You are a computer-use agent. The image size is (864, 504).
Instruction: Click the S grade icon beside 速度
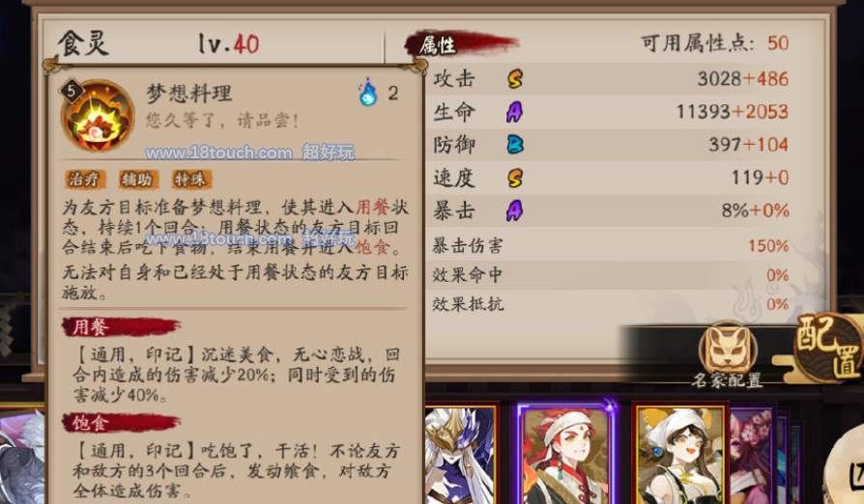(x=515, y=178)
